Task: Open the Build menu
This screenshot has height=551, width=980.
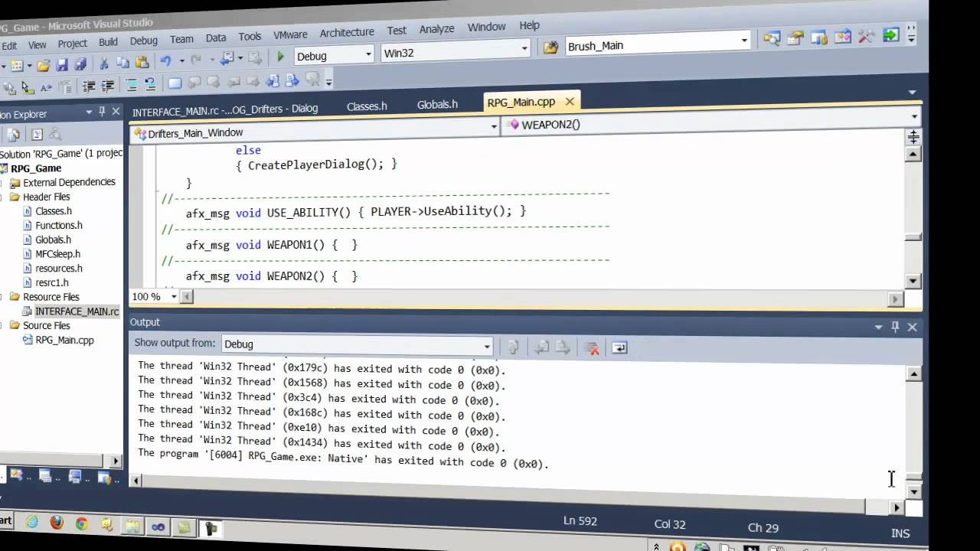Action: (108, 42)
